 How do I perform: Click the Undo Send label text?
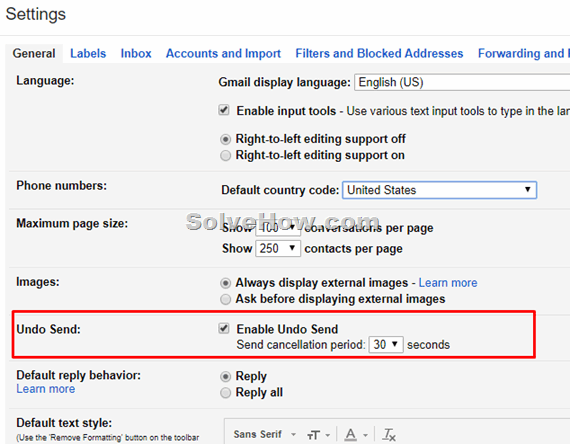tap(48, 329)
